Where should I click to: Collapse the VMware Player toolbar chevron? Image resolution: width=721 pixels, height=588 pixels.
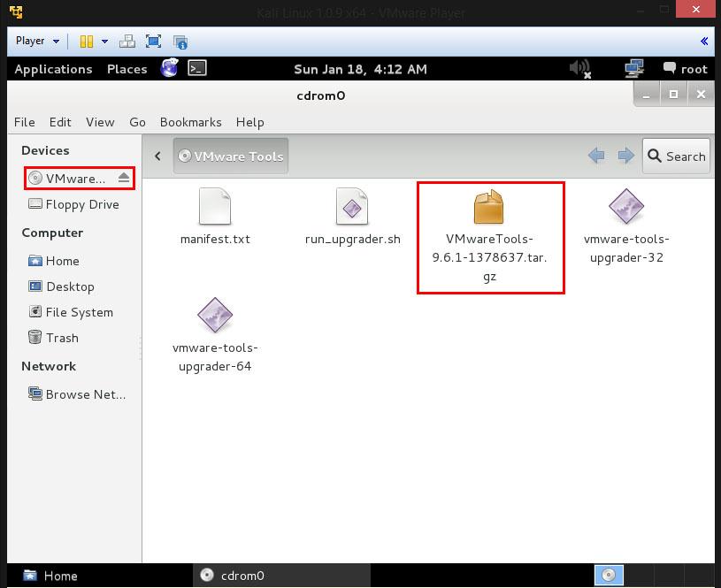pos(704,41)
